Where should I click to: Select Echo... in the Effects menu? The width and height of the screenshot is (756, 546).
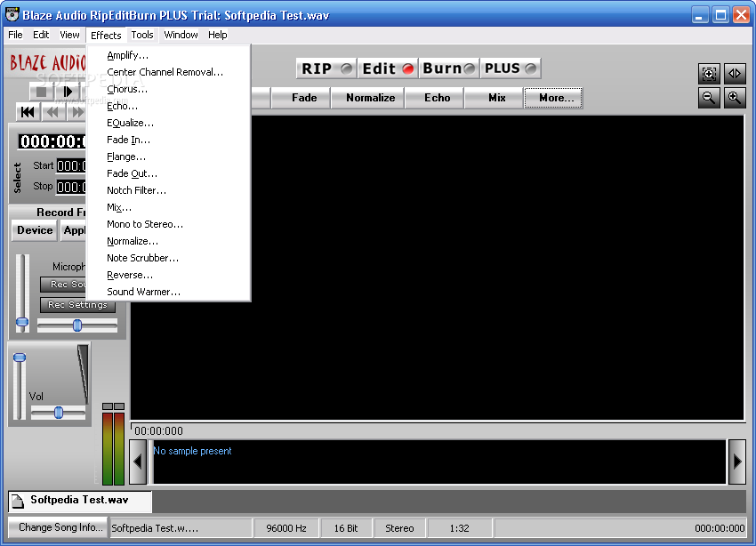tap(169, 106)
